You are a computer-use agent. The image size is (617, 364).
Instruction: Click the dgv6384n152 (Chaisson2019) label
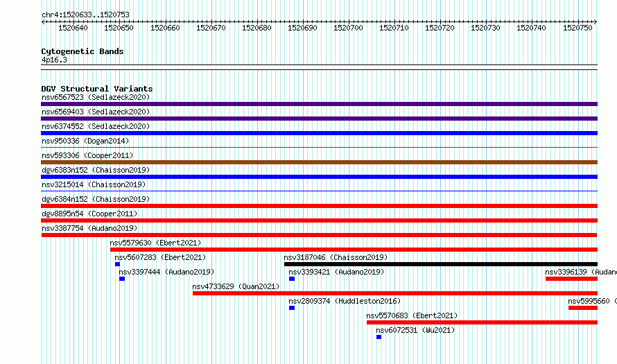click(96, 199)
